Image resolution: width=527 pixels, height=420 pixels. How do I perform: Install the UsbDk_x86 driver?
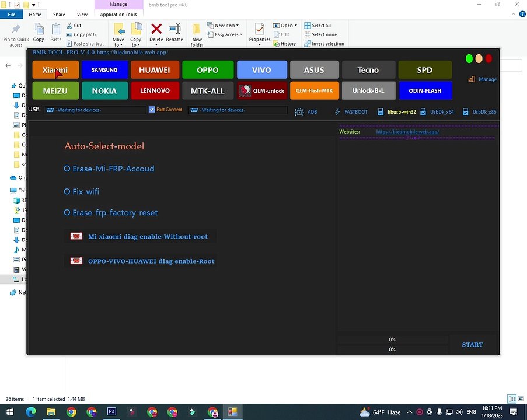tap(479, 112)
